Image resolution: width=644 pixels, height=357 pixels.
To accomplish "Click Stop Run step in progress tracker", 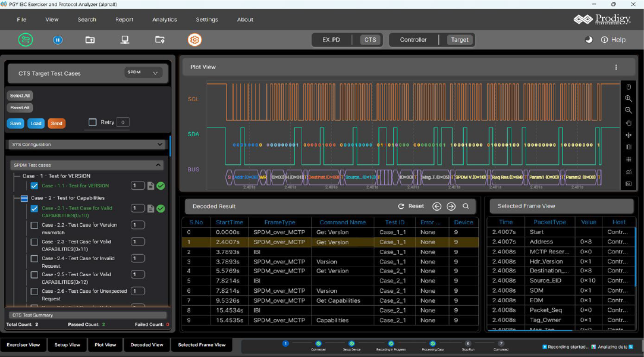I will coord(467,344).
